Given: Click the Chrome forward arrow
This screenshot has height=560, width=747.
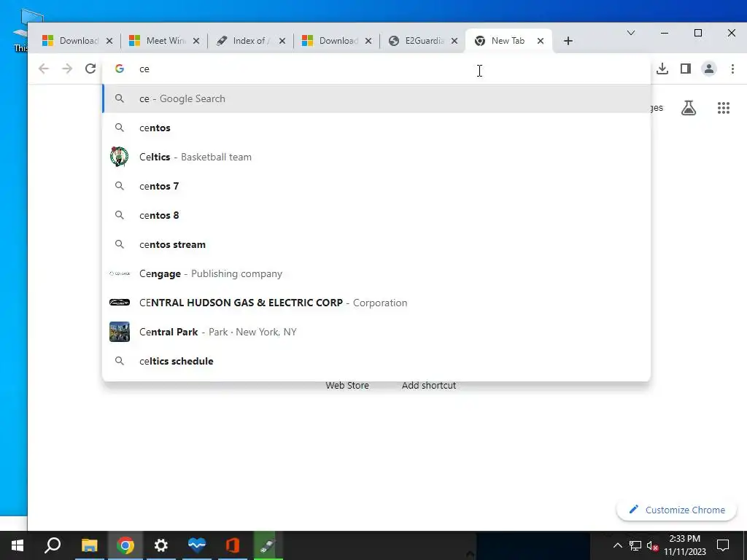Looking at the screenshot, I should click(67, 69).
